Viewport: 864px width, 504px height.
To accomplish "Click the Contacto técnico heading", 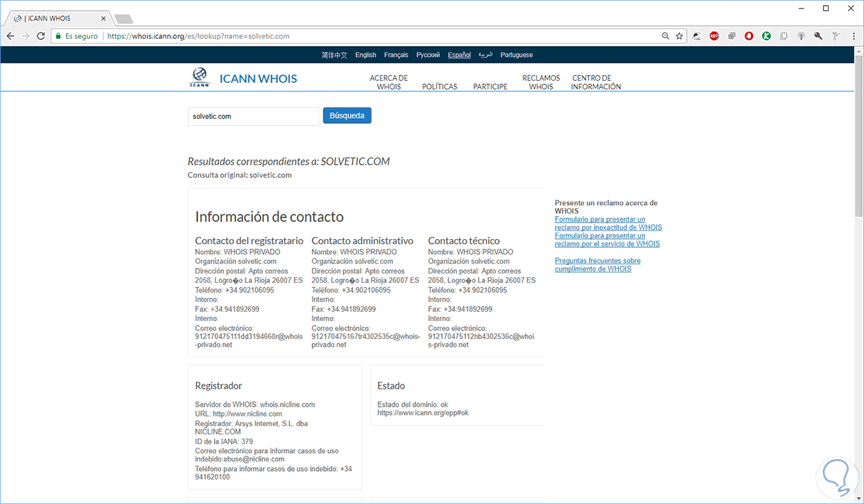I will coord(464,240).
